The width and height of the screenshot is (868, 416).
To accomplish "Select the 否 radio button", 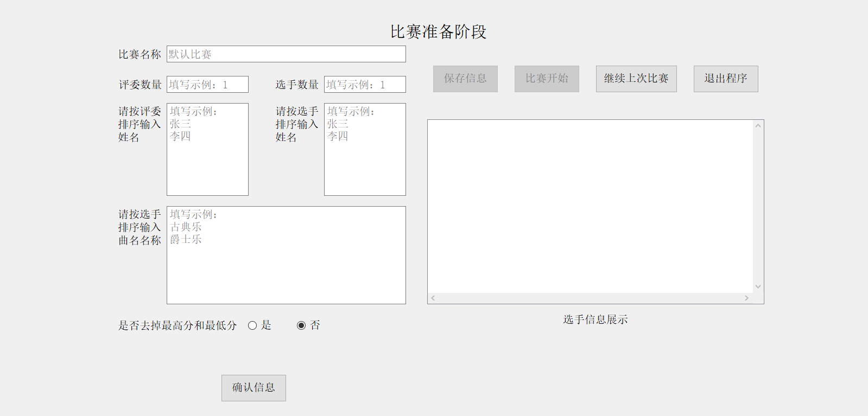I will point(301,325).
